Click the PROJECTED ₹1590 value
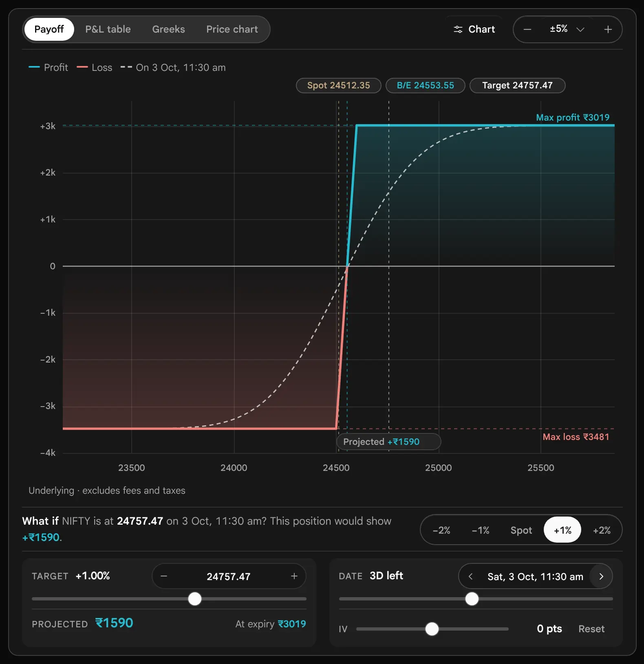 (83, 623)
